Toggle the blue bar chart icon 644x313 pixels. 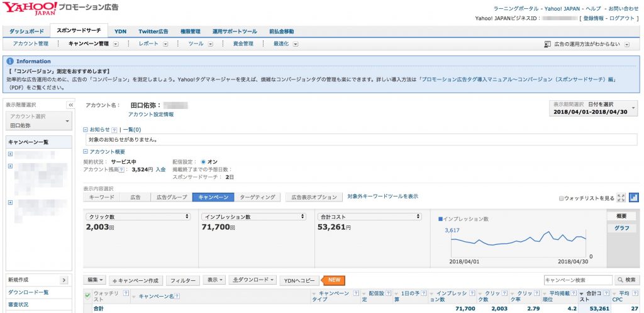tap(634, 198)
